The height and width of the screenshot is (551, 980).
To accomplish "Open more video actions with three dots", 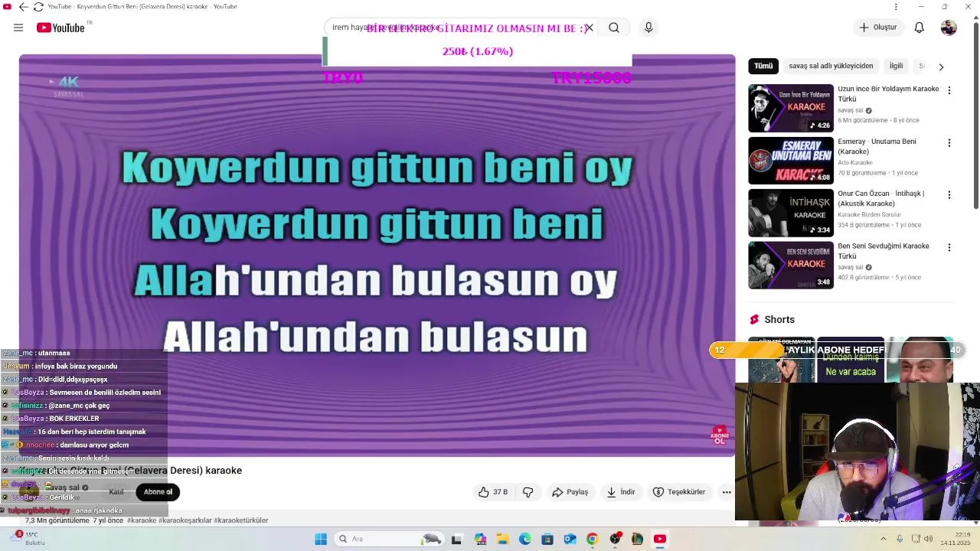I will [727, 492].
